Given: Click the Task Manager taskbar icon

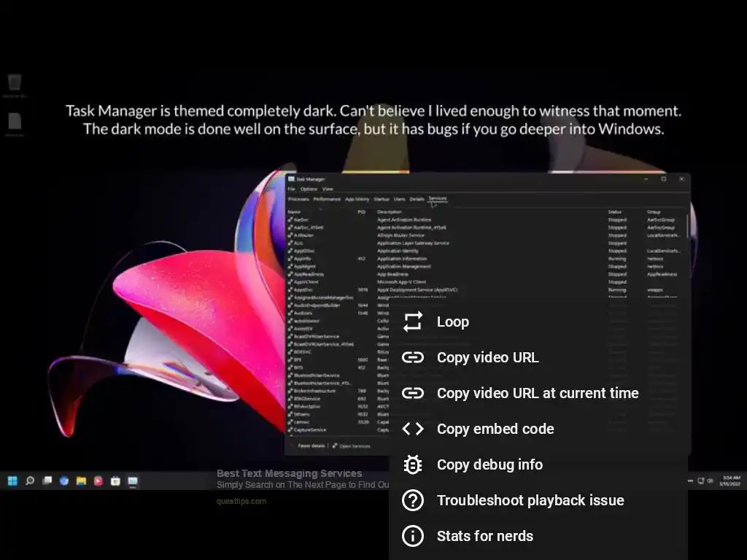Looking at the screenshot, I should 133,481.
